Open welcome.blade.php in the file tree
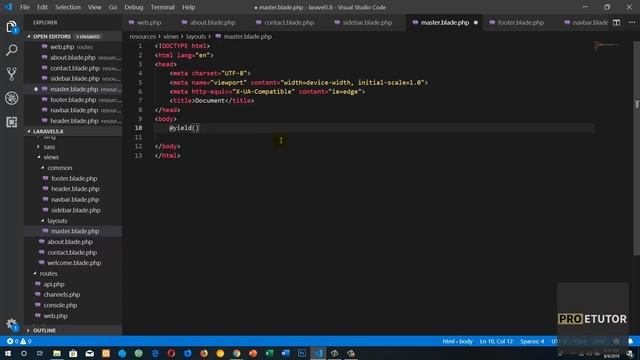This screenshot has width=640, height=360. [x=73, y=263]
